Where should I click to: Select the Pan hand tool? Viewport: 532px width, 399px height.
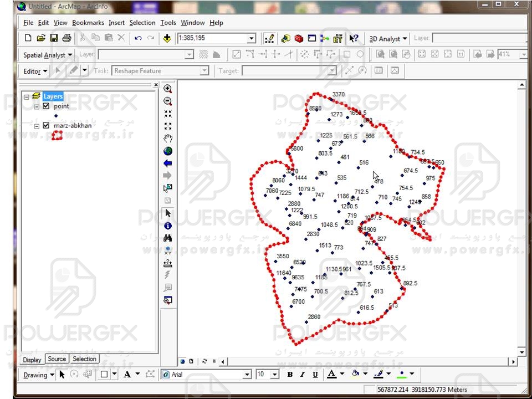168,139
